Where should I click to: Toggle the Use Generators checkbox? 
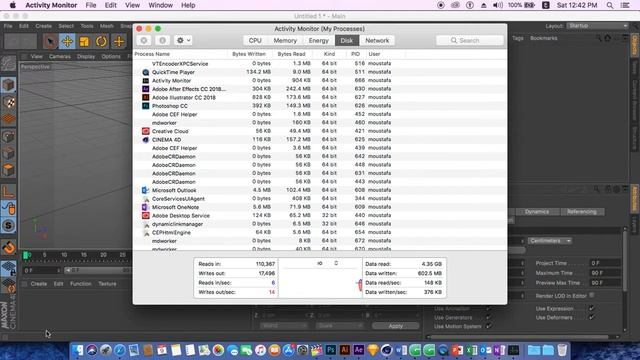489,317
